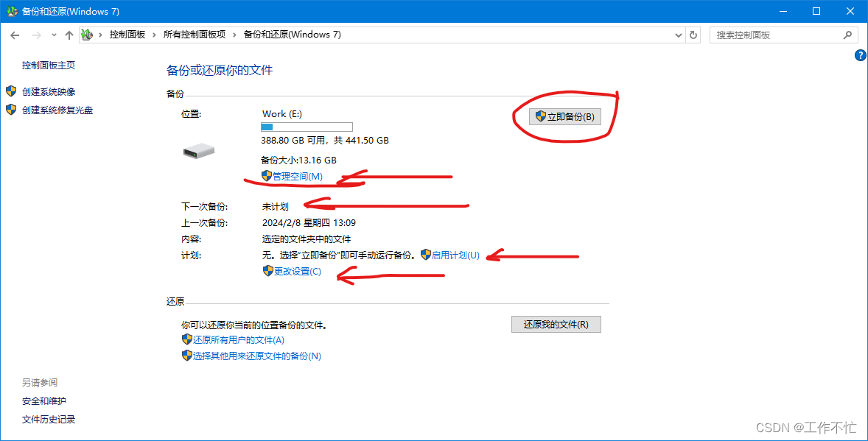Open 管理空间(M) link
The width and height of the screenshot is (868, 441).
pos(298,177)
